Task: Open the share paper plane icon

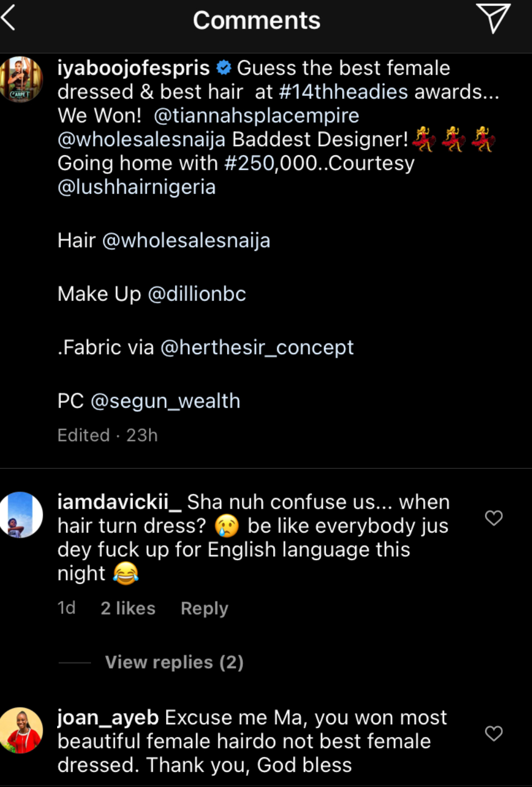Action: click(x=493, y=18)
